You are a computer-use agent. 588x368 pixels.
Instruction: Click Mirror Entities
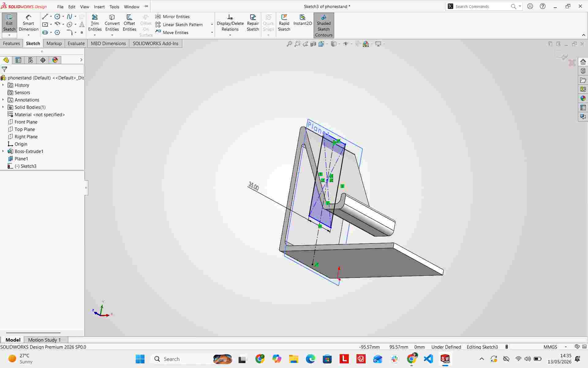(x=172, y=17)
